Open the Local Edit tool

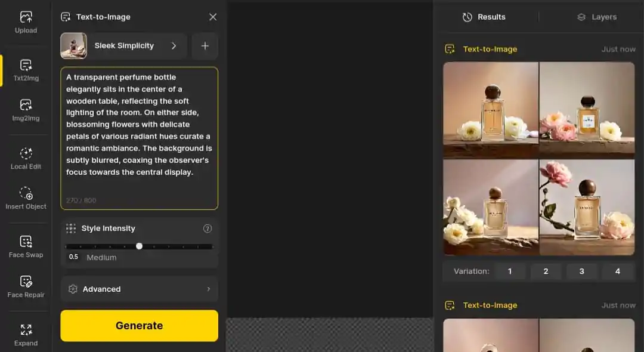click(x=26, y=158)
